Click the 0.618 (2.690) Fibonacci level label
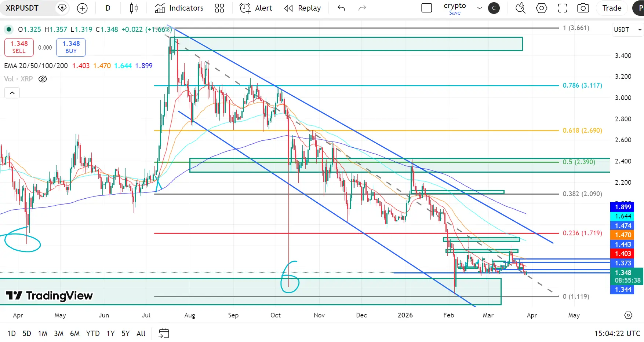This screenshot has width=644, height=342. [x=582, y=130]
